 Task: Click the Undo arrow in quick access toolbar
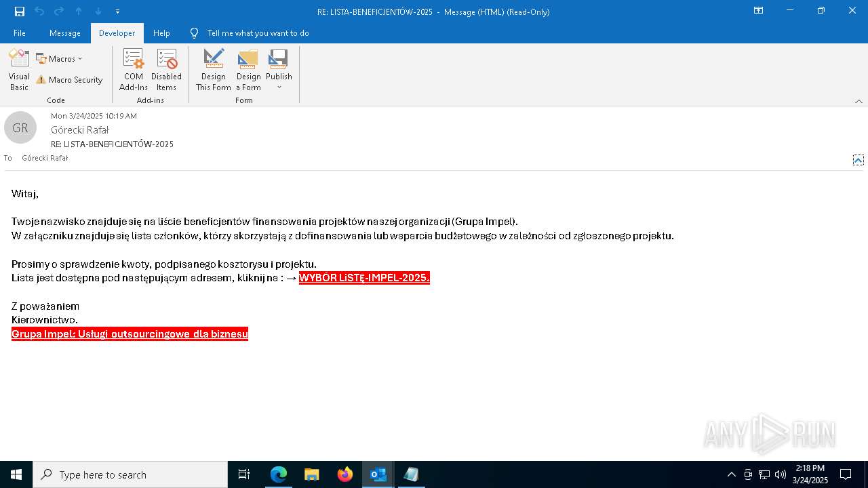39,12
